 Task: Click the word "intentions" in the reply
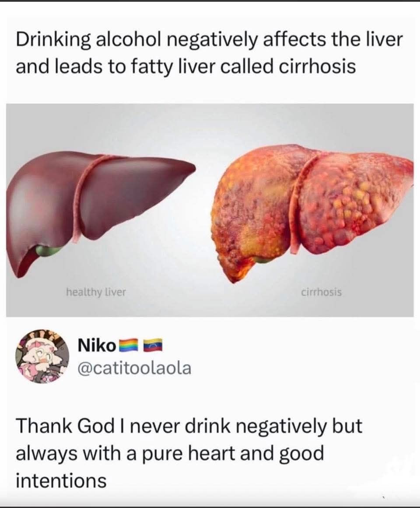pyautogui.click(x=61, y=480)
